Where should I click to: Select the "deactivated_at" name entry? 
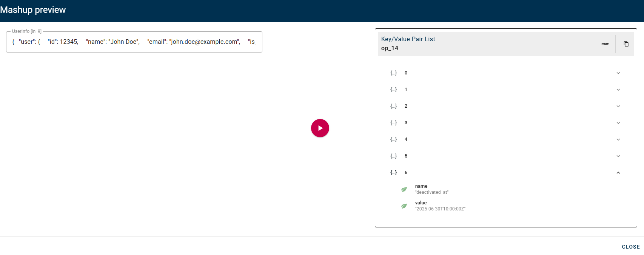(431, 192)
